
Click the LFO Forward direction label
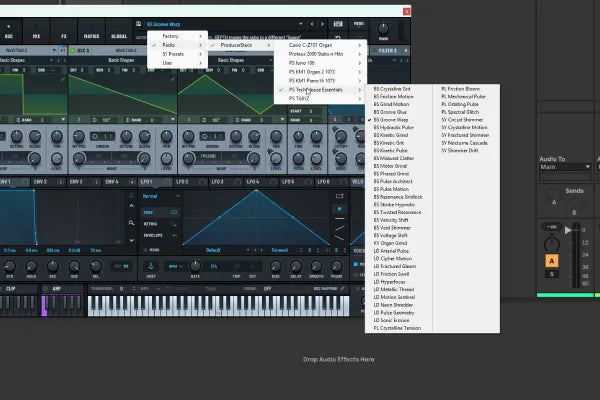(x=280, y=250)
